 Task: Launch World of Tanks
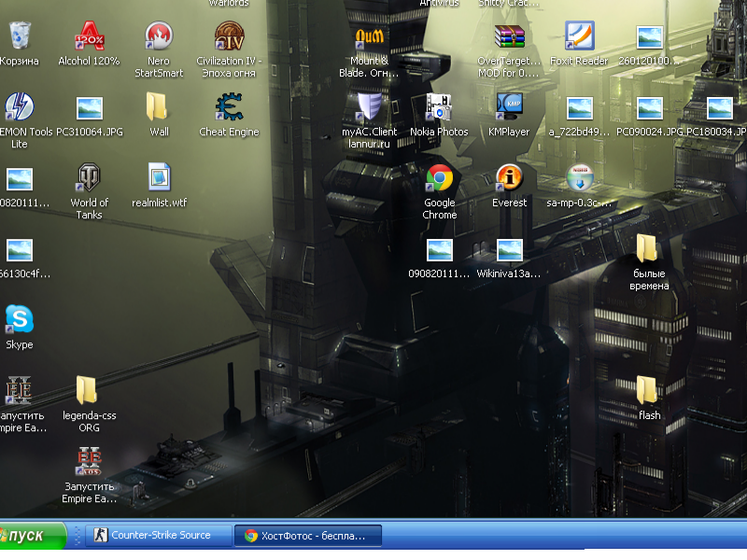pyautogui.click(x=89, y=177)
